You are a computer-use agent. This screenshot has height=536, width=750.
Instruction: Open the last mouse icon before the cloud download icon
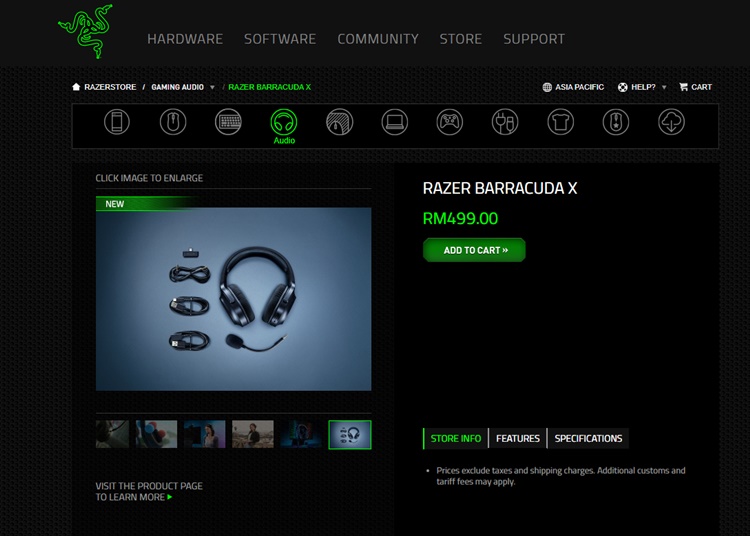616,122
